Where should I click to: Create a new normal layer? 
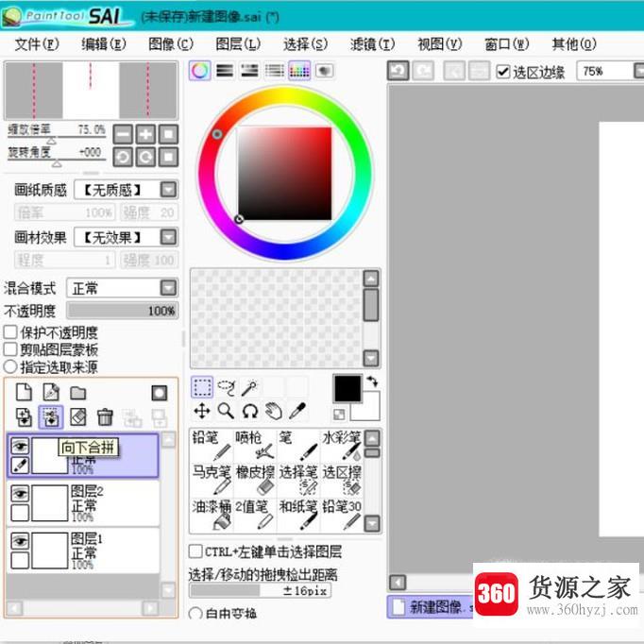point(24,392)
